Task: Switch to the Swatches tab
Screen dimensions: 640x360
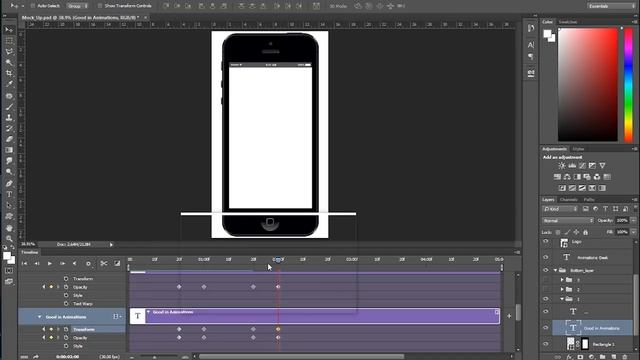Action: click(568, 22)
